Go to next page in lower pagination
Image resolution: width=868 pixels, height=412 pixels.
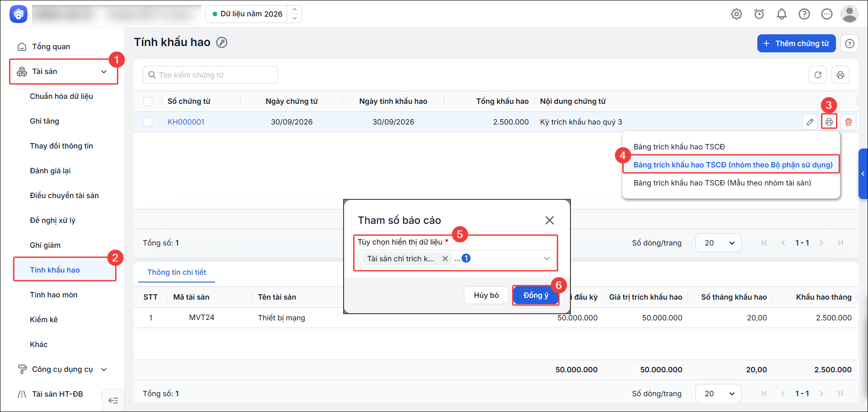tap(821, 393)
